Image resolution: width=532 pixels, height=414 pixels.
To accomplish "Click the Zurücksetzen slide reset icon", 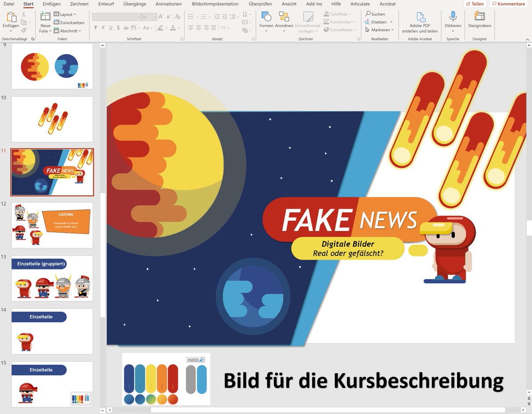I will point(55,23).
